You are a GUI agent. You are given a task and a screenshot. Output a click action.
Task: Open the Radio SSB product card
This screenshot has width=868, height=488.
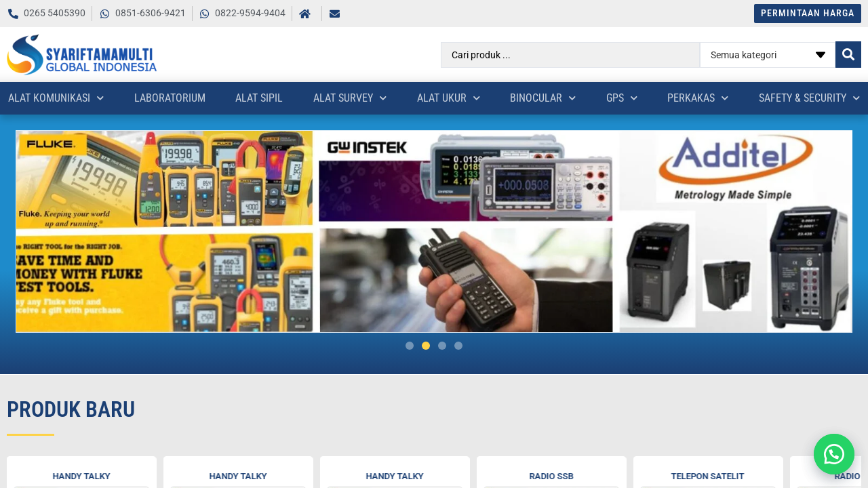551,472
